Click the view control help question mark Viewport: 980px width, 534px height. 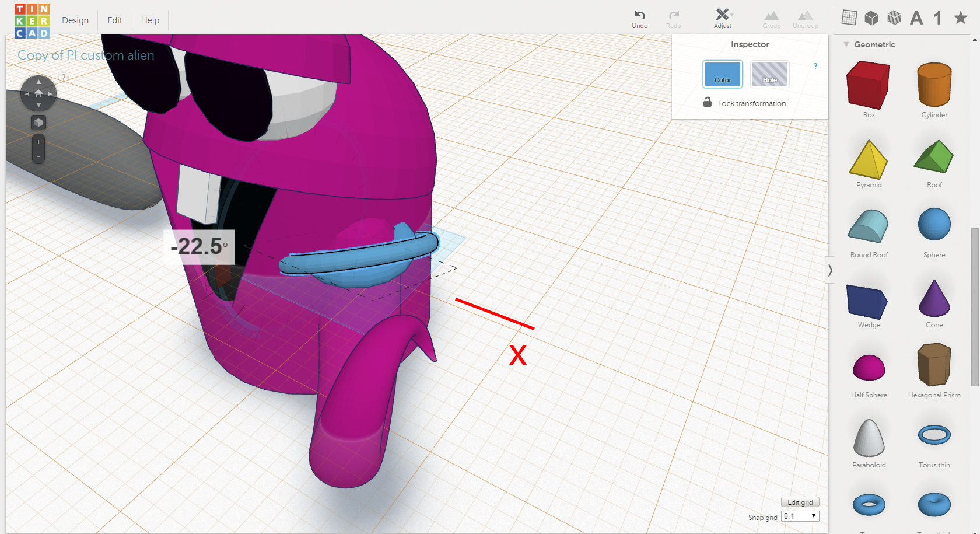point(64,76)
